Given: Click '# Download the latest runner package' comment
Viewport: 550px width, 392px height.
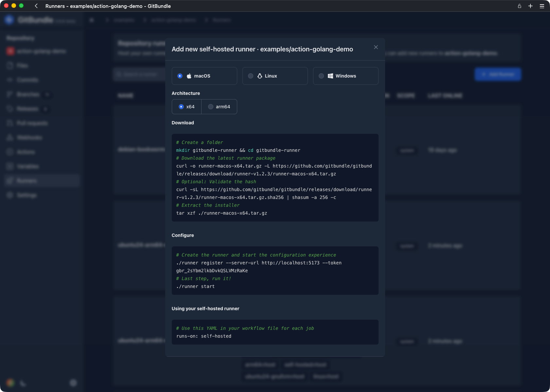Looking at the screenshot, I should pos(226,158).
